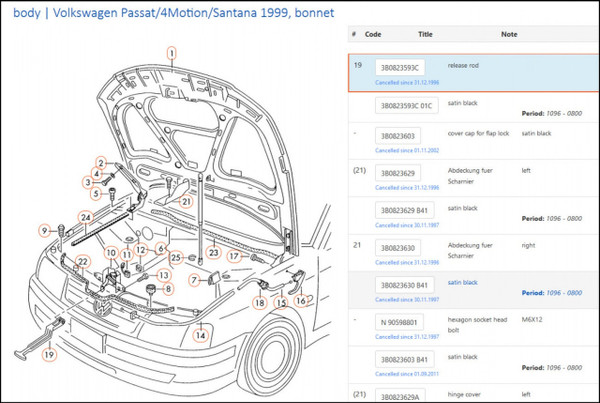Screen dimensions: 600x403
Task: Click the Title column header
Action: [425, 34]
